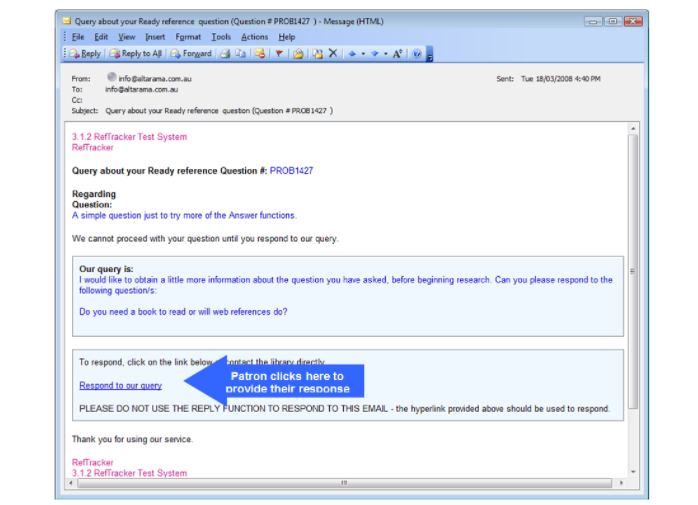
Task: Click the envelope icon in the title bar
Action: point(67,21)
